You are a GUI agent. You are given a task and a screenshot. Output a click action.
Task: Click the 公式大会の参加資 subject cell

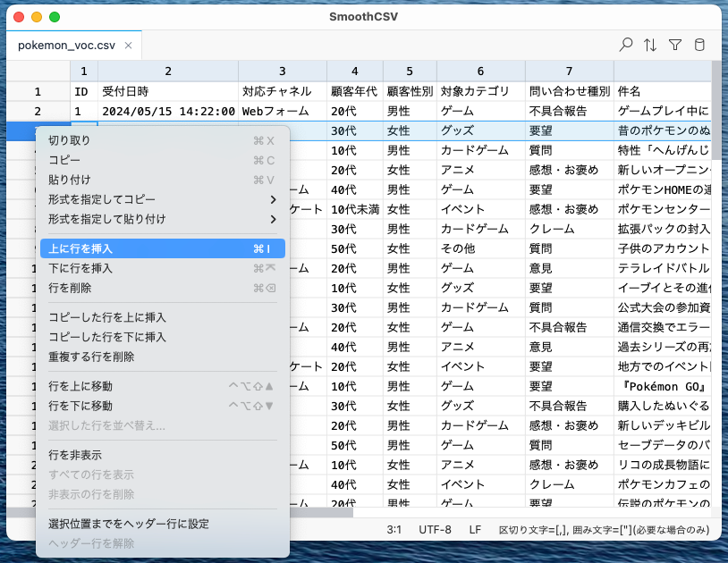[663, 308]
